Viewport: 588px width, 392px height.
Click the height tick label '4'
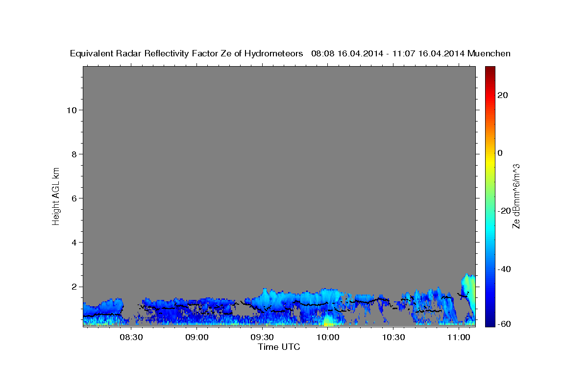point(73,242)
